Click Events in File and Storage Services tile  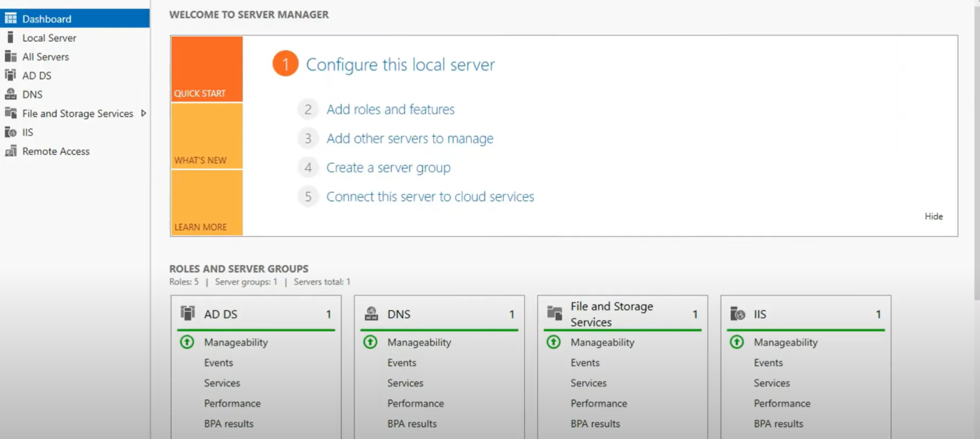(585, 362)
